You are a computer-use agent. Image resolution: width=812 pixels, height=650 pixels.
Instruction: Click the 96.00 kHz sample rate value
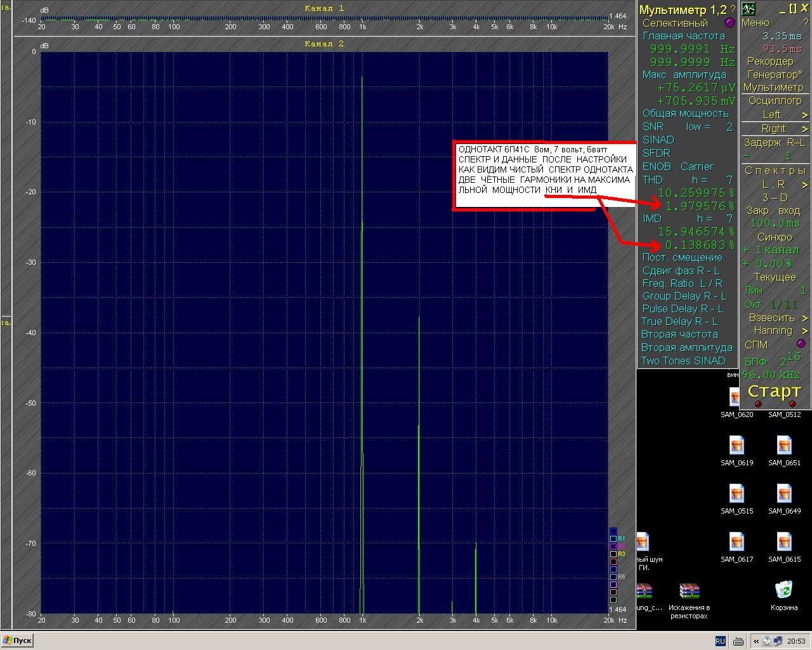tap(771, 375)
